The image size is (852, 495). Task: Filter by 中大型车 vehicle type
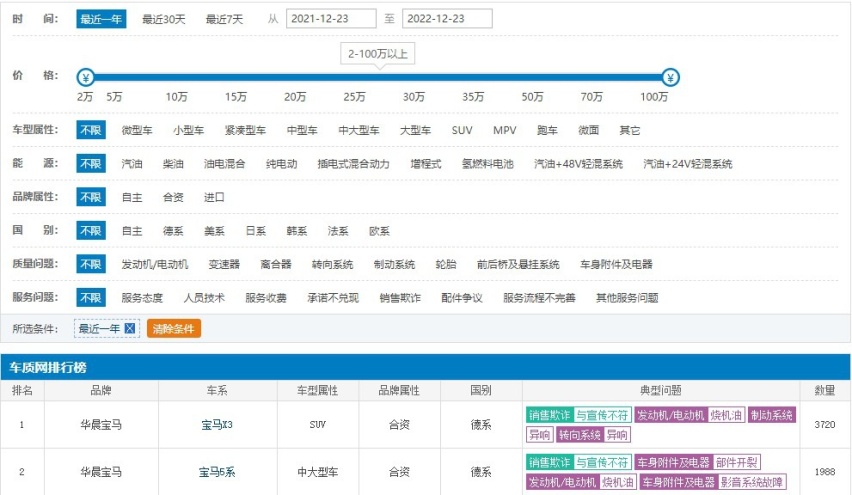359,130
